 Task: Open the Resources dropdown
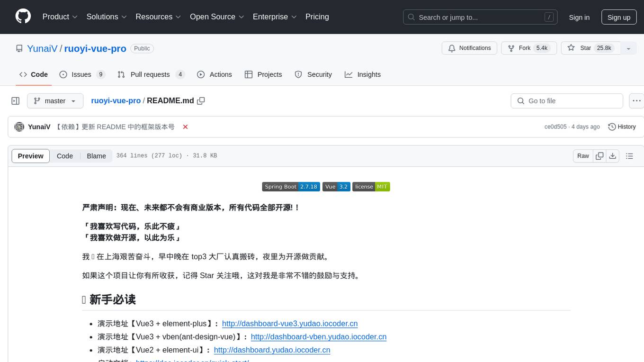click(x=158, y=17)
